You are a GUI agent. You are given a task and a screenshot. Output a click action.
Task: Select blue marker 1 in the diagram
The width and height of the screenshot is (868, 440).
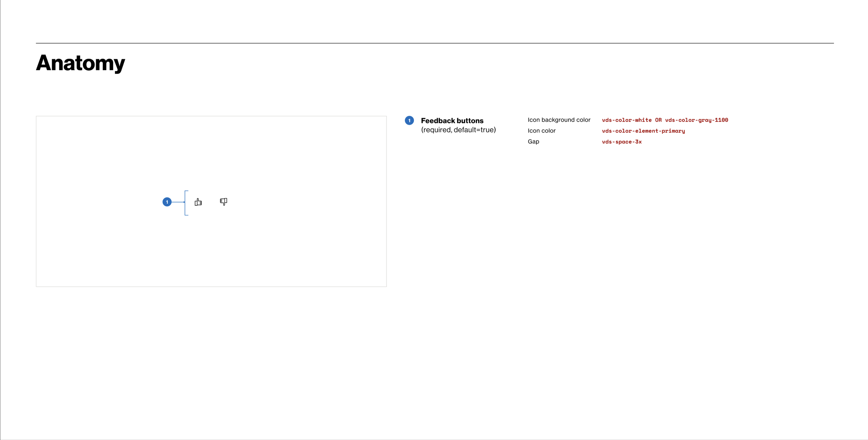coord(167,202)
